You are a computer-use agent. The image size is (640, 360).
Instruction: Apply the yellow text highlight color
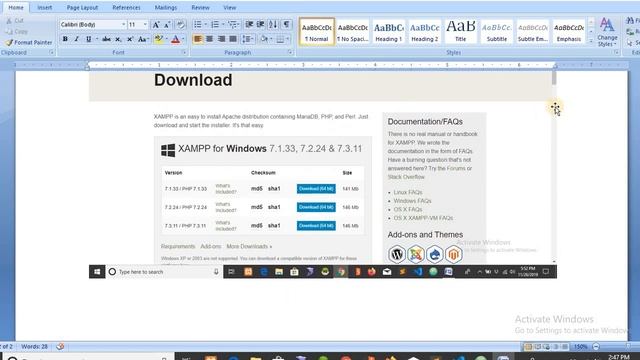point(159,39)
